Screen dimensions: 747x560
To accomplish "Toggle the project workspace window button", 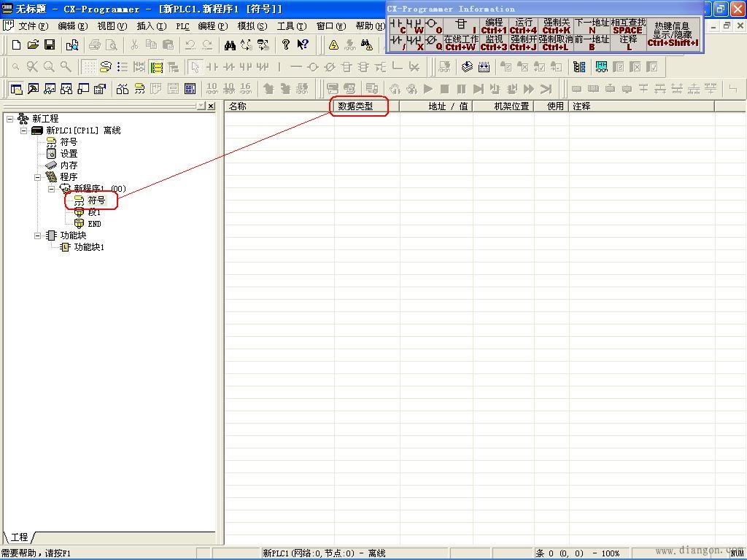I will pyautogui.click(x=16, y=89).
